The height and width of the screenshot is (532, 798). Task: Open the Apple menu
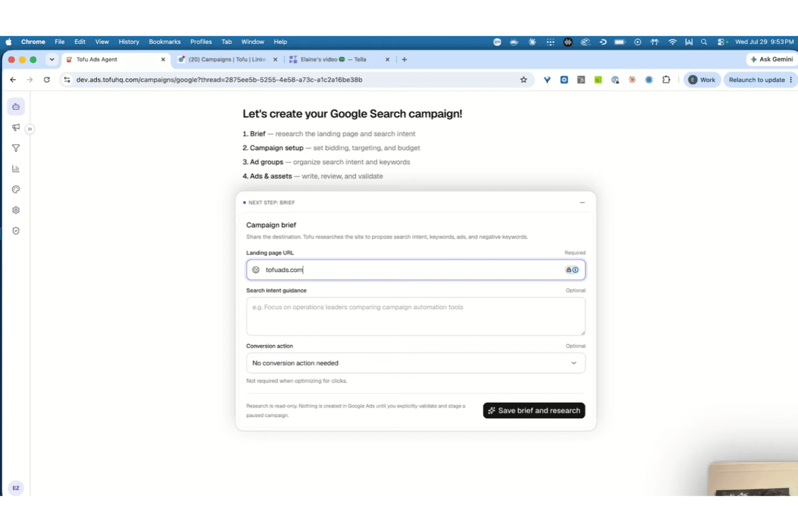point(9,42)
